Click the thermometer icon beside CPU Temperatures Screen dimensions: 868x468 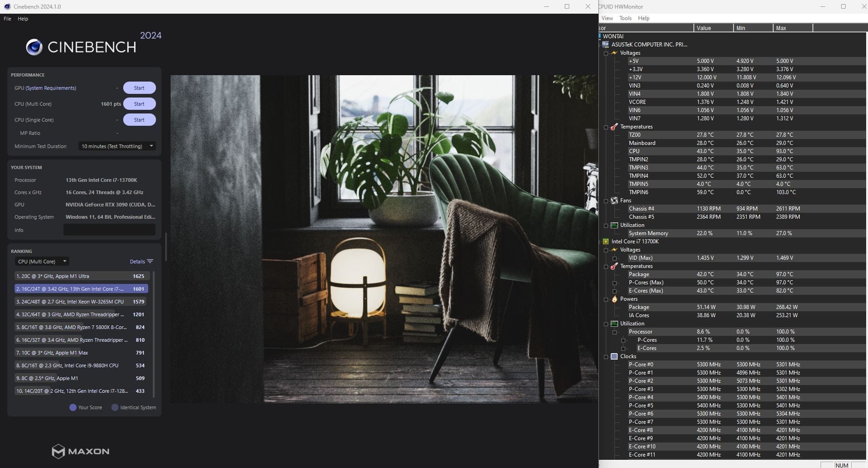click(x=614, y=266)
